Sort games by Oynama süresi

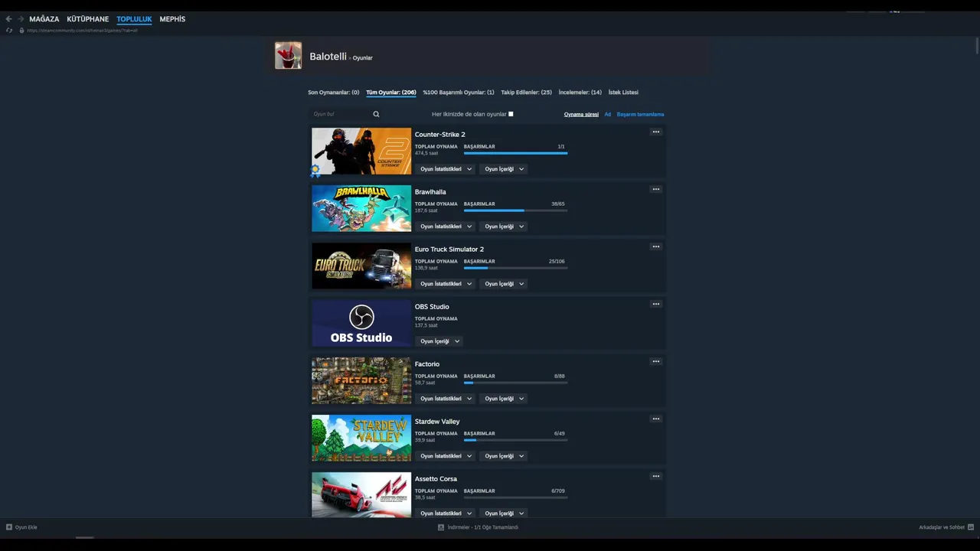[x=581, y=114]
